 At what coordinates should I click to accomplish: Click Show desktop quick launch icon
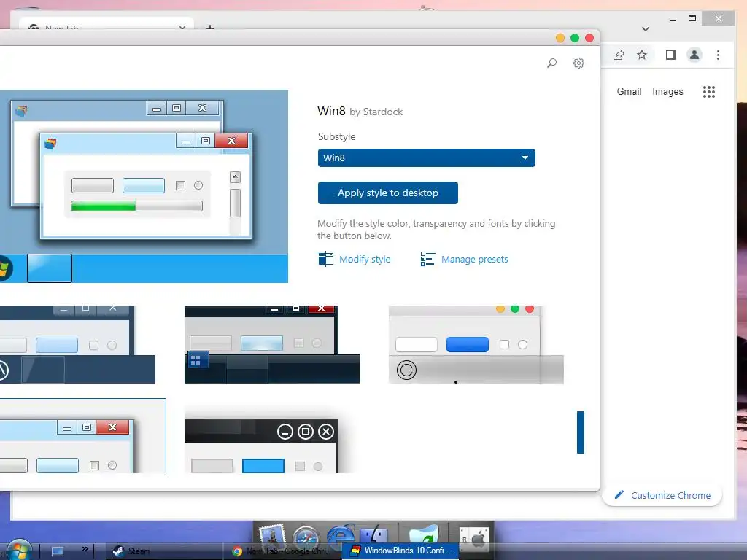point(58,551)
